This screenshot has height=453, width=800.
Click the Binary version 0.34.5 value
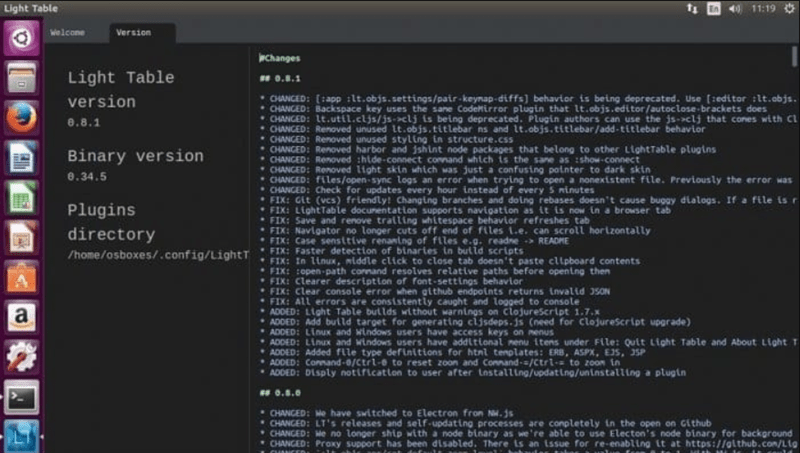(87, 177)
